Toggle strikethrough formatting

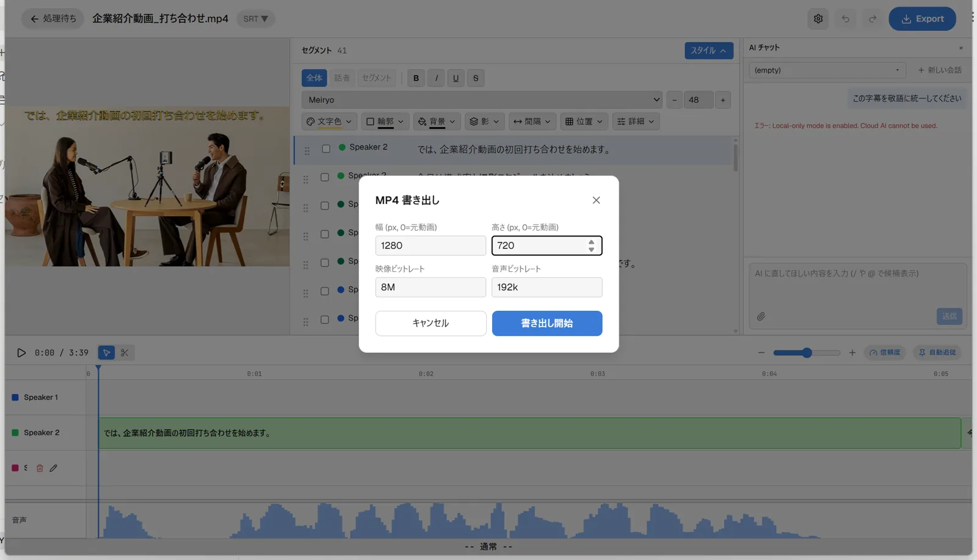tap(476, 78)
